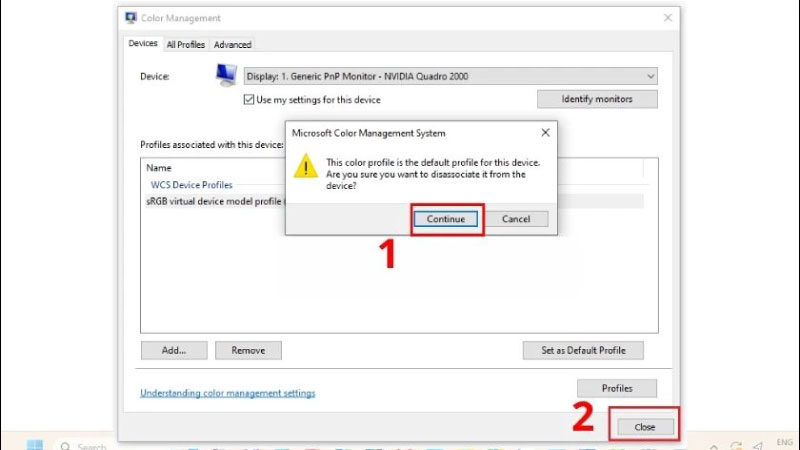Expand the Device display dropdown
Viewport: 800px width, 450px height.
pyautogui.click(x=650, y=76)
